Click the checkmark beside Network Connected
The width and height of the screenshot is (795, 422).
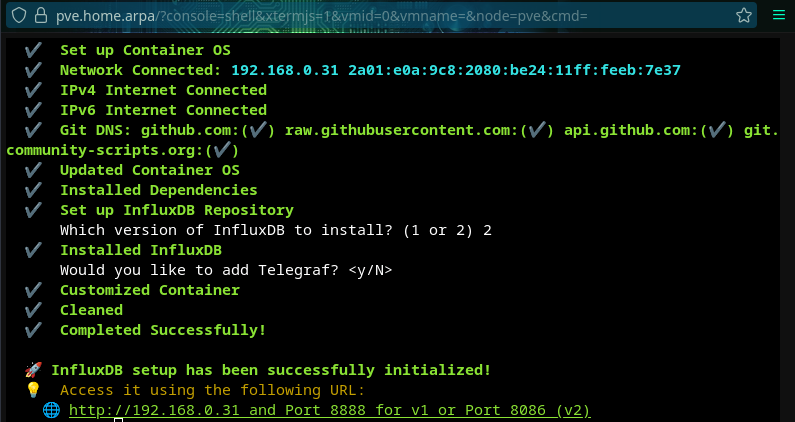[32, 70]
